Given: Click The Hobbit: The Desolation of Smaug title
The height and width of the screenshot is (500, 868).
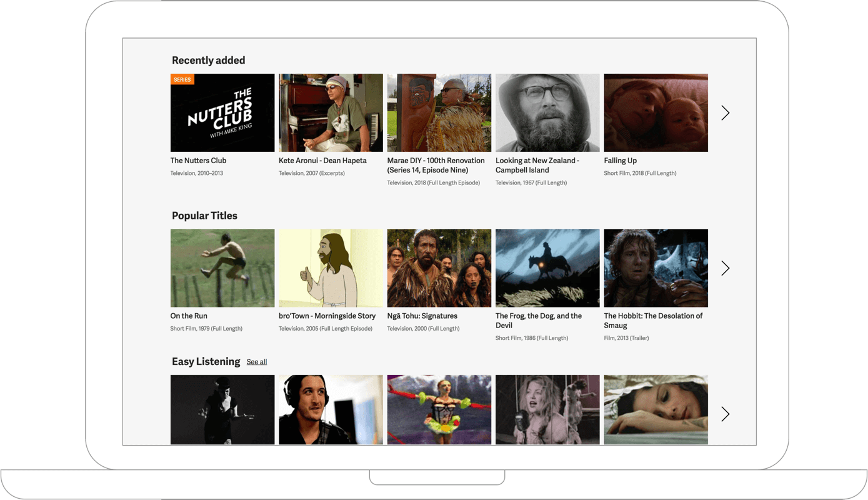Looking at the screenshot, I should coord(653,321).
